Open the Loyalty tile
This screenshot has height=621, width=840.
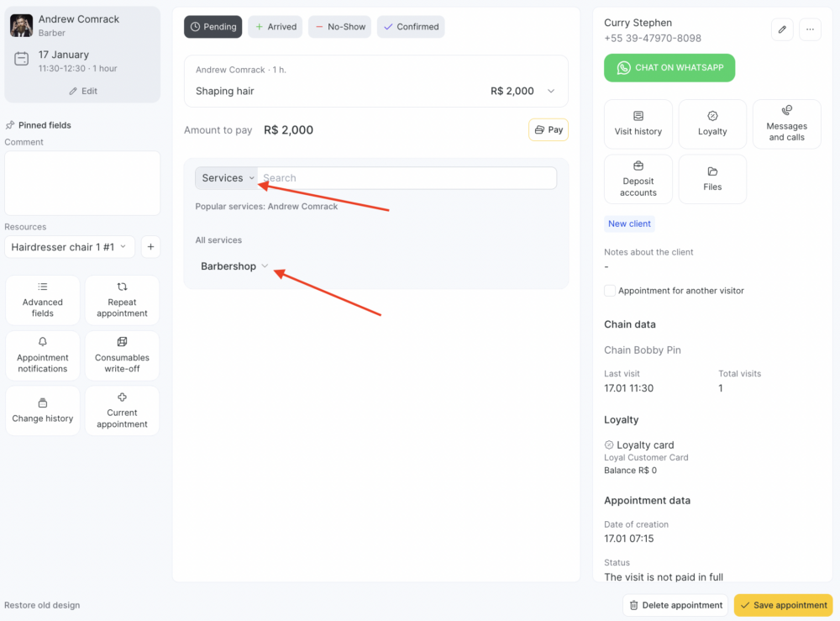coord(712,124)
